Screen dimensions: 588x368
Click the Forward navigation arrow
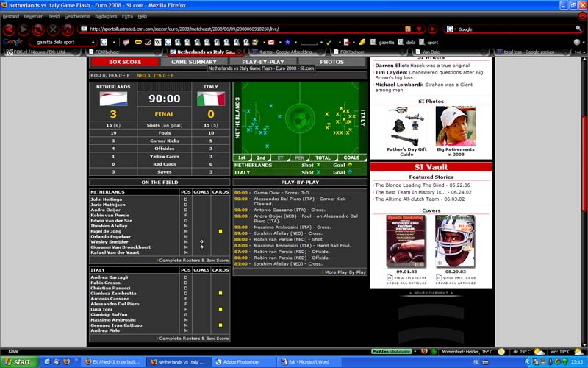pyautogui.click(x=24, y=29)
